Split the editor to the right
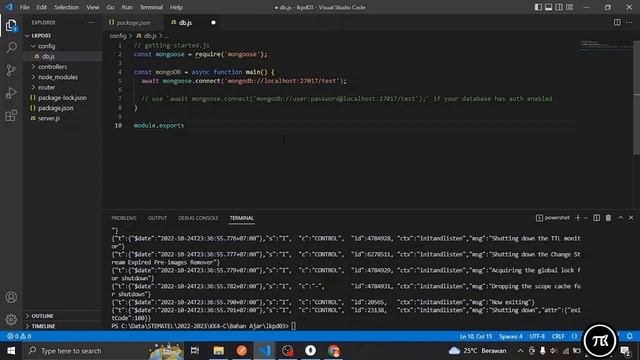This screenshot has width=640, height=360. coord(617,22)
